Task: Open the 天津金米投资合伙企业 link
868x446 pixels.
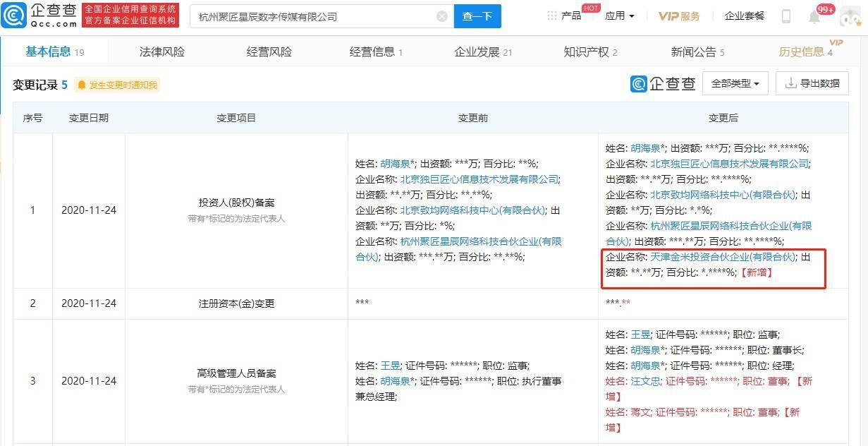Action: (723, 257)
